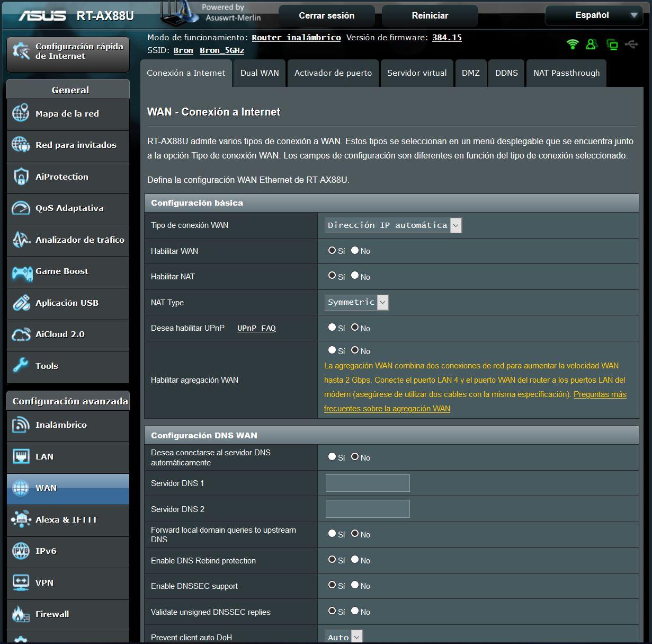Click firmware version 384.15 link
652x644 pixels.
pyautogui.click(x=447, y=38)
